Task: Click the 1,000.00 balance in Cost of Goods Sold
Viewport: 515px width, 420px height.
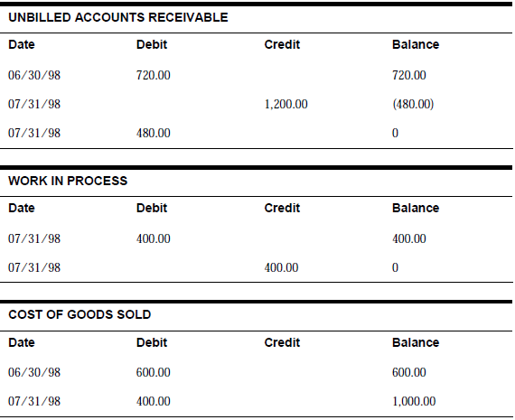Action: [x=414, y=401]
